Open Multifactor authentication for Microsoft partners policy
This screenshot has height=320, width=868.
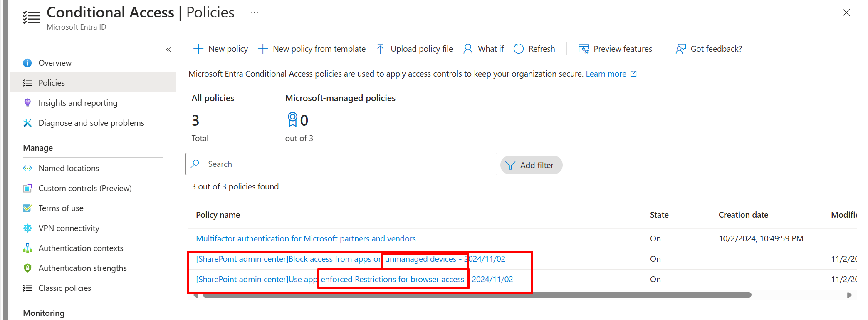(306, 238)
